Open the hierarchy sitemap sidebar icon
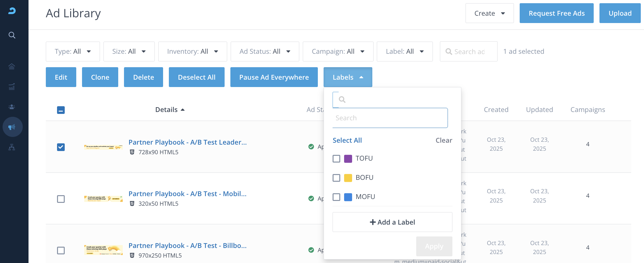Screen dimensions: 644x263 (12, 147)
